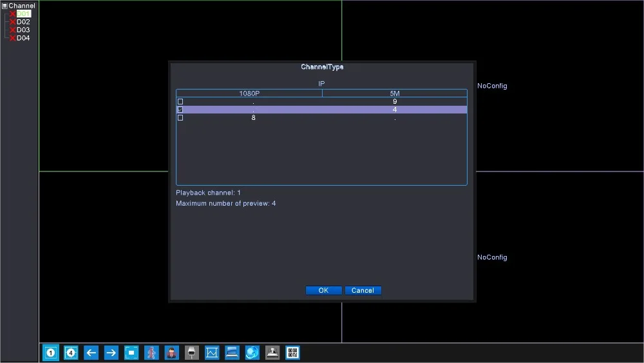The height and width of the screenshot is (363, 644).
Task: Dismiss dialog with Cancel button
Action: (363, 290)
